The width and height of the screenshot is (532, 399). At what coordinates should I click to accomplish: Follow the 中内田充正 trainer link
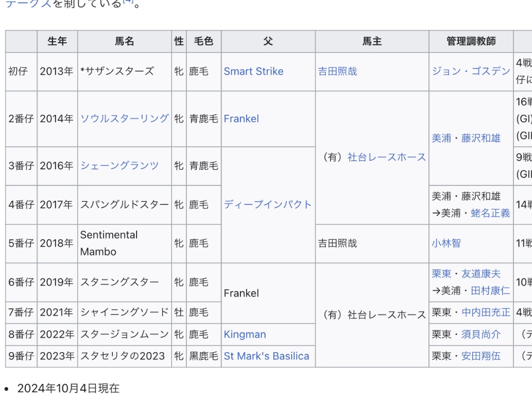pyautogui.click(x=486, y=312)
